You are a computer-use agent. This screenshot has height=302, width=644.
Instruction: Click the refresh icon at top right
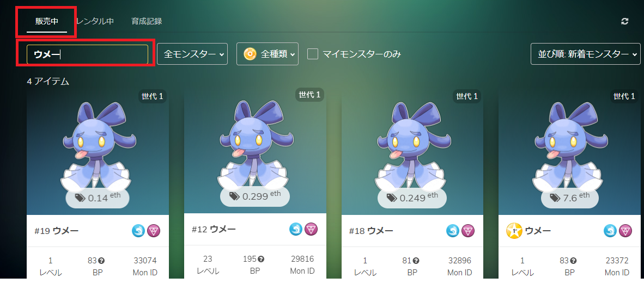coord(625,21)
